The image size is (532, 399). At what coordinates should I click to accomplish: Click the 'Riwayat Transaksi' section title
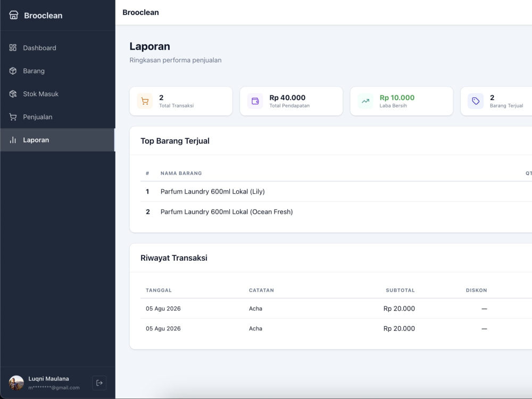[x=174, y=258]
